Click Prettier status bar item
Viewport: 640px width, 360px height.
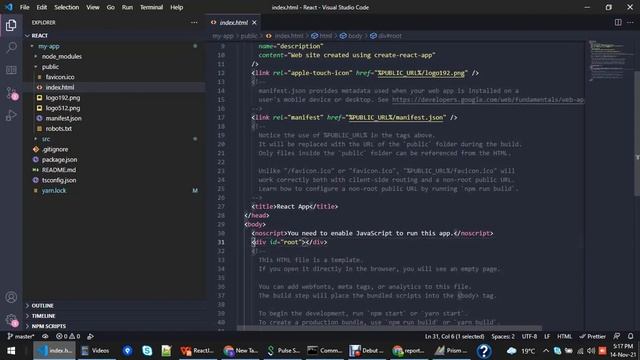click(x=592, y=336)
